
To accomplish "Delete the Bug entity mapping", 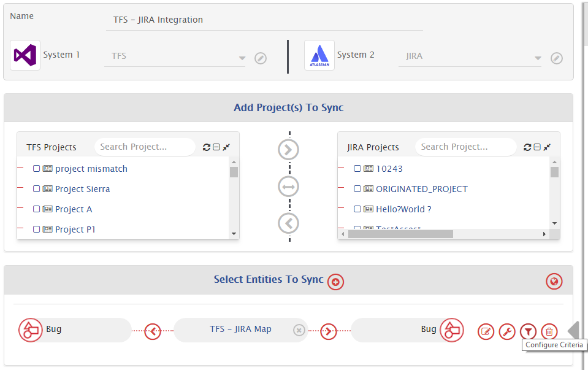I will (549, 332).
